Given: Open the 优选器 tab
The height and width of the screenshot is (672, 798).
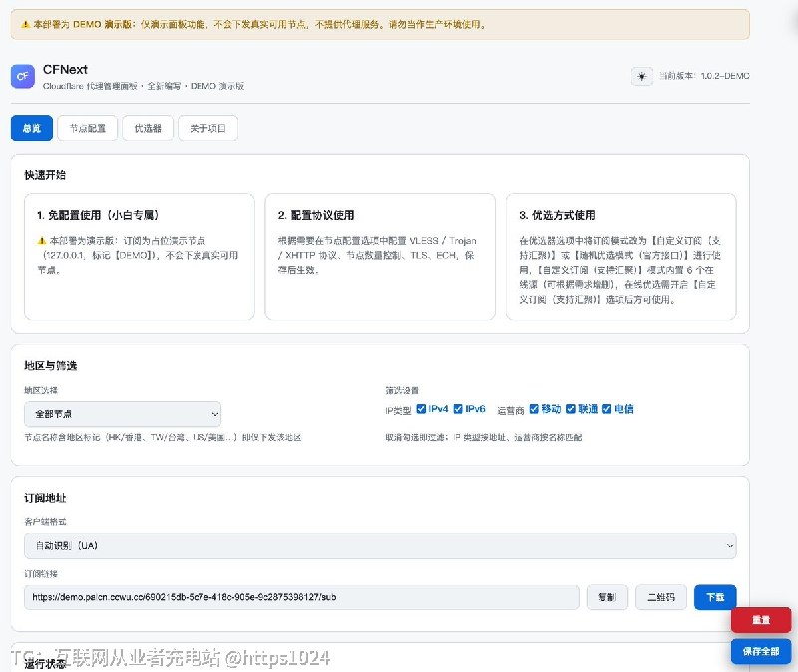Looking at the screenshot, I should click(x=148, y=128).
